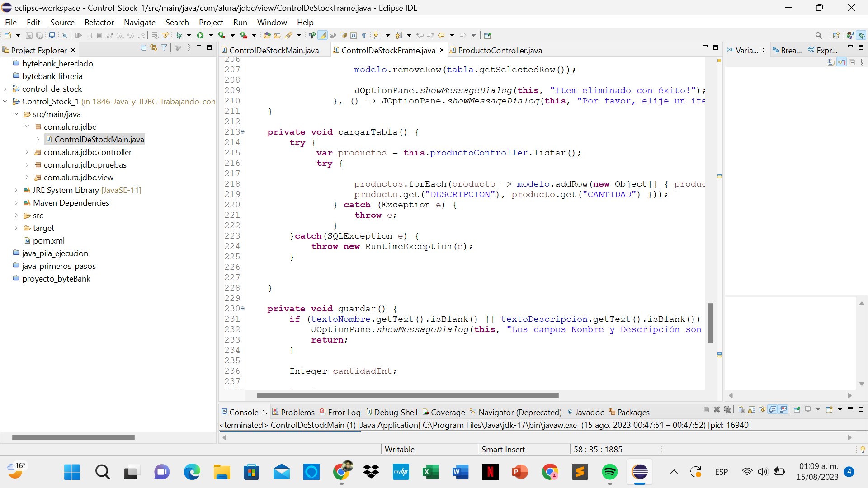Open the Refactor menu
868x488 pixels.
point(99,23)
